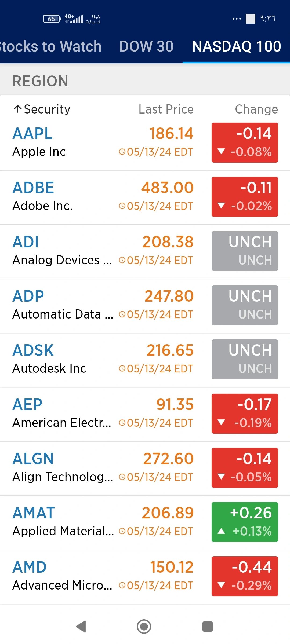The height and width of the screenshot is (644, 290).
Task: Toggle AEP red change box display
Action: (245, 414)
